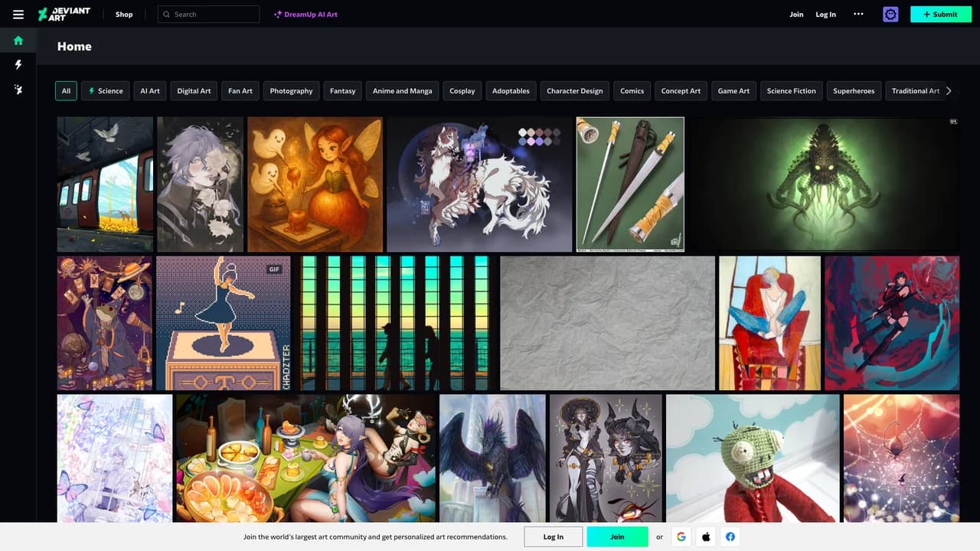This screenshot has width=980, height=551.
Task: View the swords and scabbard photo
Action: tap(630, 184)
